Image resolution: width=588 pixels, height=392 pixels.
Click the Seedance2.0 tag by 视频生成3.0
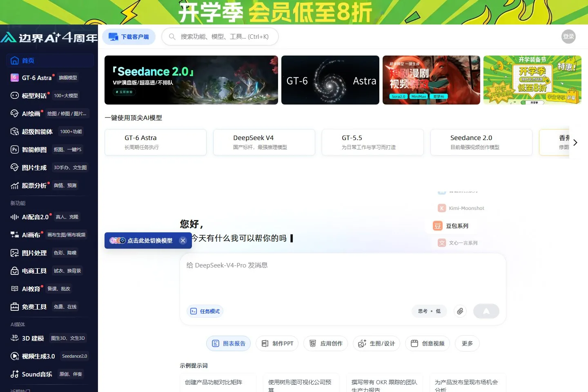pos(75,356)
